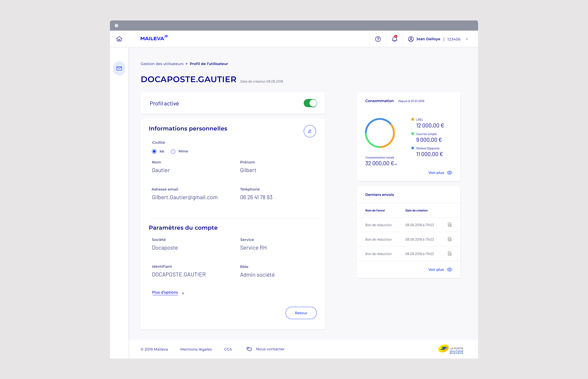Select the Mr radio button

click(154, 151)
